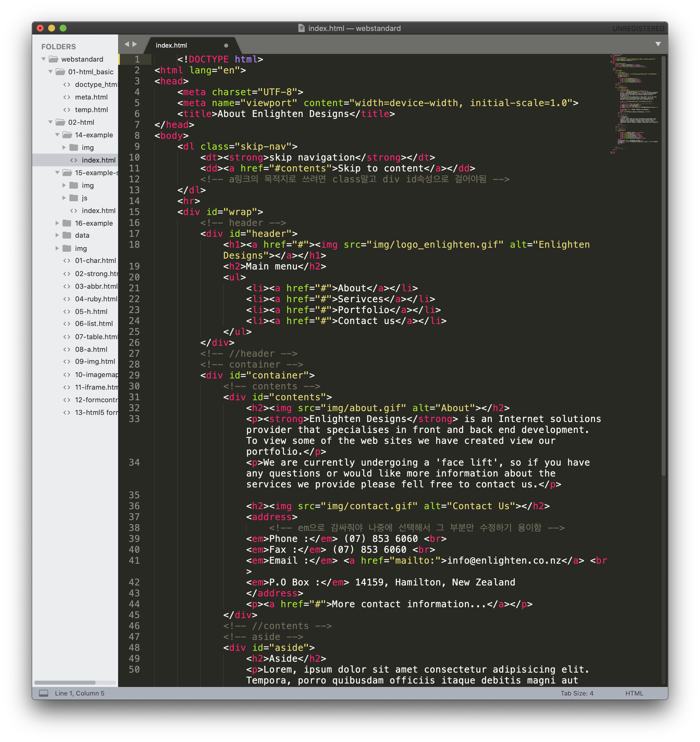Click the folder icon of data folder

tap(67, 235)
